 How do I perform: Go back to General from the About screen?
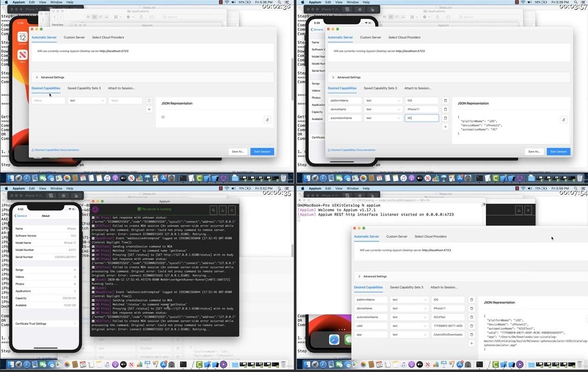21,216
